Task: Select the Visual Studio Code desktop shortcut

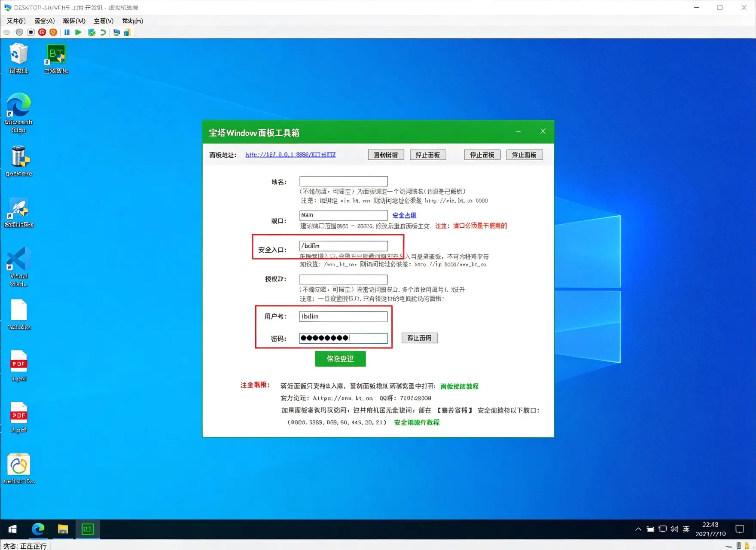Action: click(x=18, y=266)
